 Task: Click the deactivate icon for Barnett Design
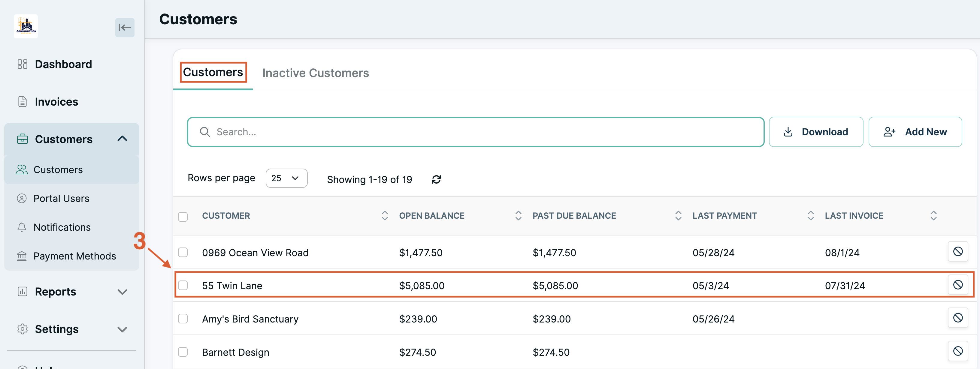tap(957, 351)
